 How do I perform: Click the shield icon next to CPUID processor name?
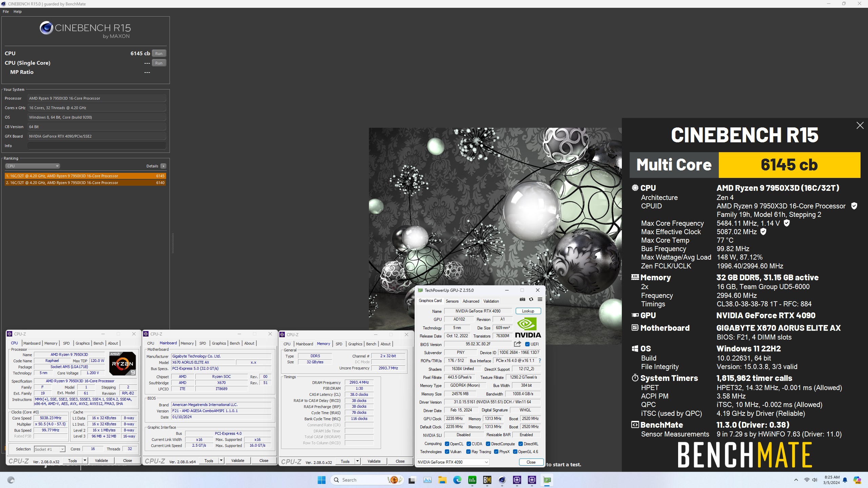(x=854, y=206)
